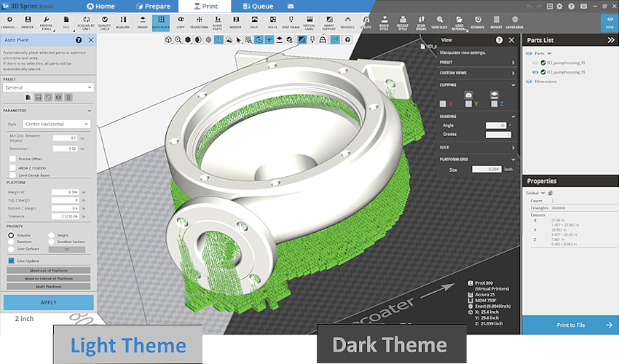Viewport: 619px width, 364px height.
Task: Open the Transform tool
Action: (199, 23)
